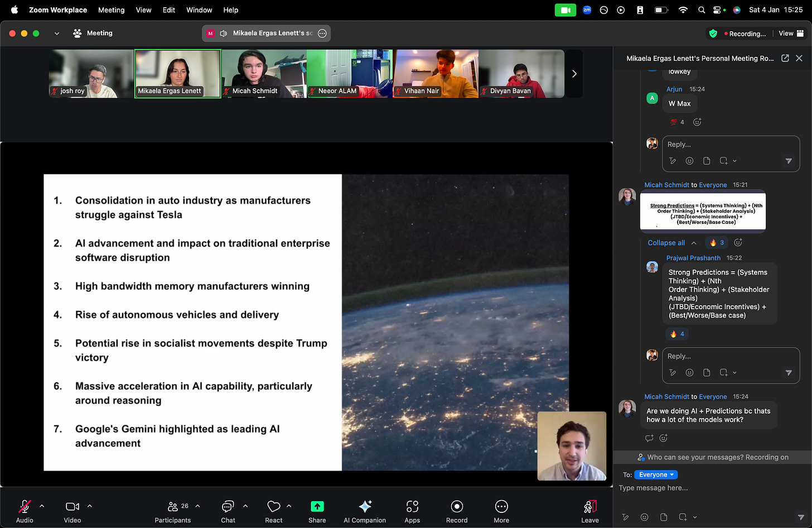
Task: Attach file in bottom message composer
Action: point(663,517)
